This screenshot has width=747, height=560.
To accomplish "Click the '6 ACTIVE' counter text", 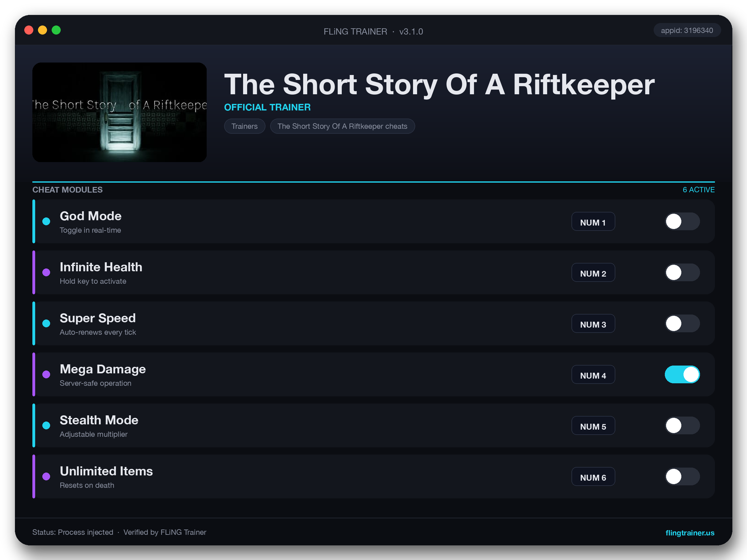I will [698, 190].
